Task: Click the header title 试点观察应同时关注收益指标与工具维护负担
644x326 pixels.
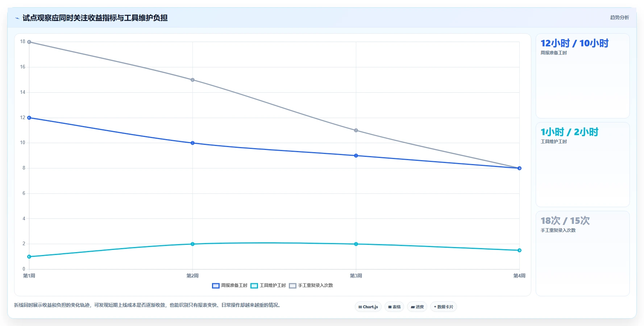Action: click(x=95, y=18)
